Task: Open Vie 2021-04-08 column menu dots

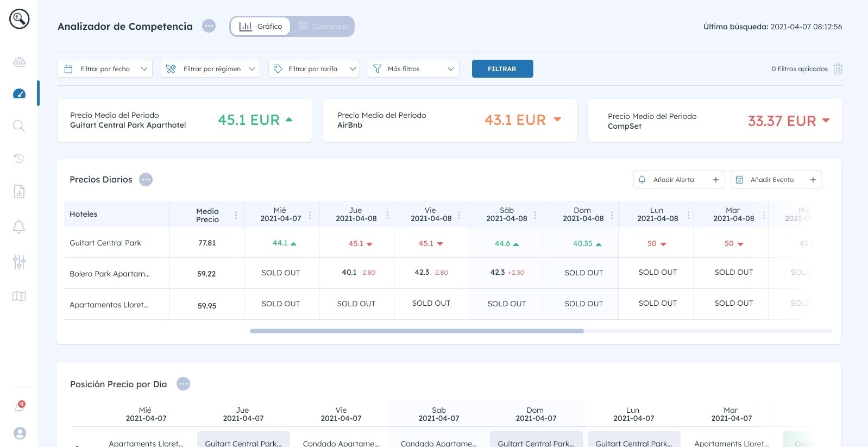Action: coord(460,215)
